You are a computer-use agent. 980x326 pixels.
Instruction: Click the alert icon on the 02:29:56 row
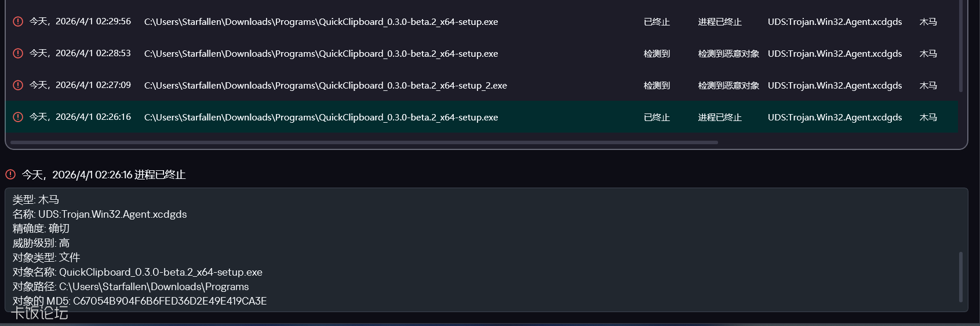click(18, 21)
